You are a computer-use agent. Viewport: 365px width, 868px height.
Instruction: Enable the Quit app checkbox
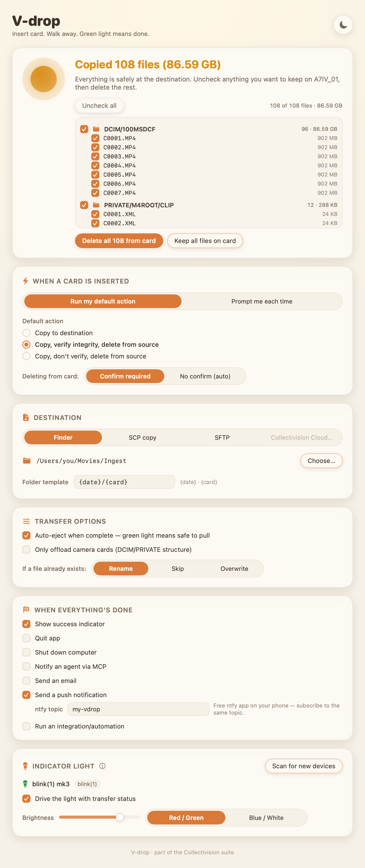(26, 638)
